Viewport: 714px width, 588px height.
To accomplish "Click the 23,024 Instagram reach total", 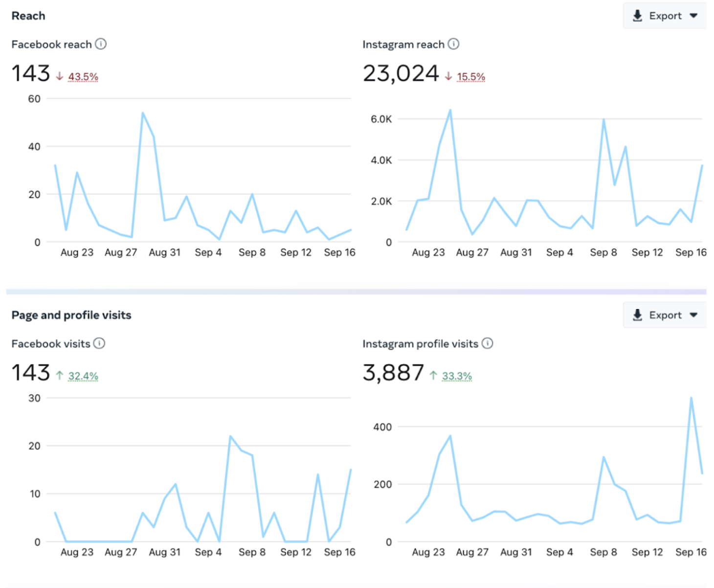I will [401, 73].
